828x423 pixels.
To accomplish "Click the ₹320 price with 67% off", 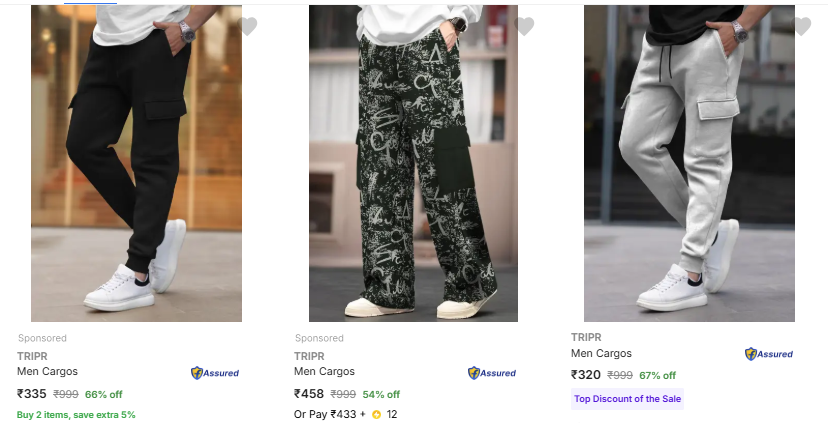I will coord(586,375).
